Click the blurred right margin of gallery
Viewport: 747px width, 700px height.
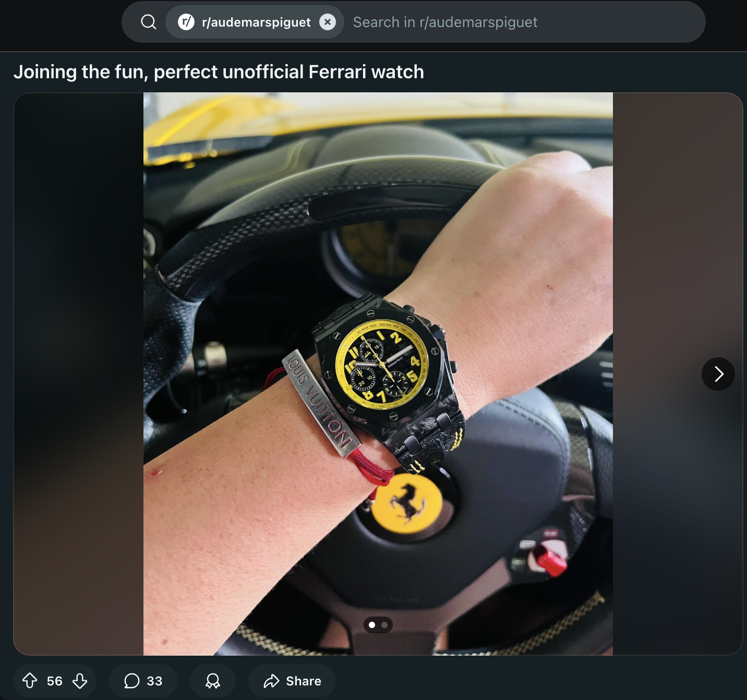click(x=678, y=235)
